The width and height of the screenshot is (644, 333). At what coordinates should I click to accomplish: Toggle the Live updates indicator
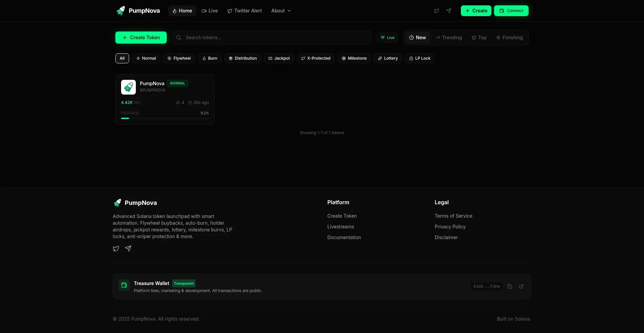387,38
